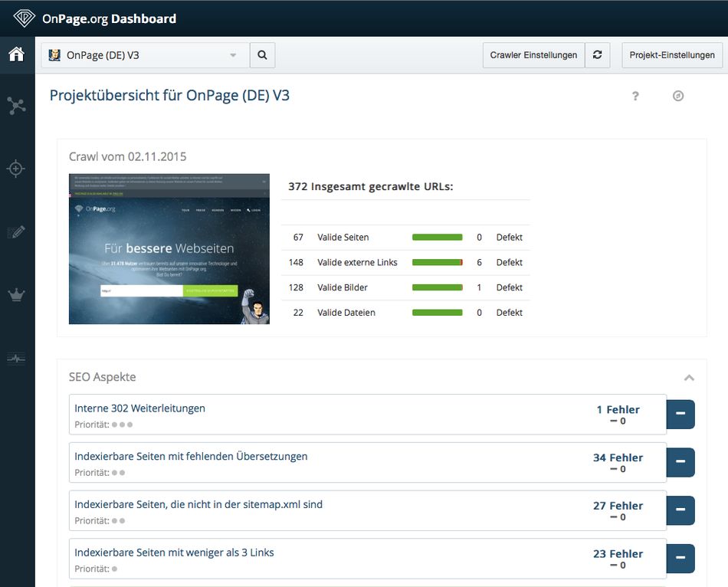Open Indexierbare Seiten mit fehlenden Übersetzungen
The height and width of the screenshot is (587, 728).
(191, 457)
